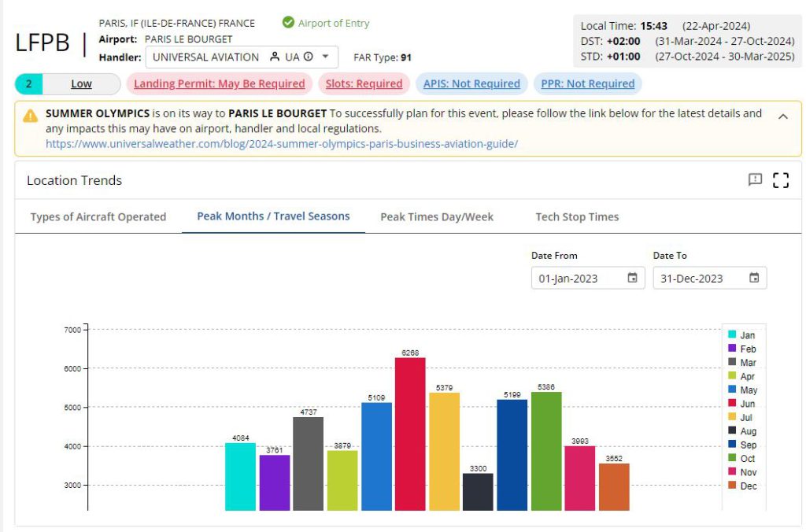Switch to Types of Aircraft Operated tab
806x532 pixels.
pos(98,216)
